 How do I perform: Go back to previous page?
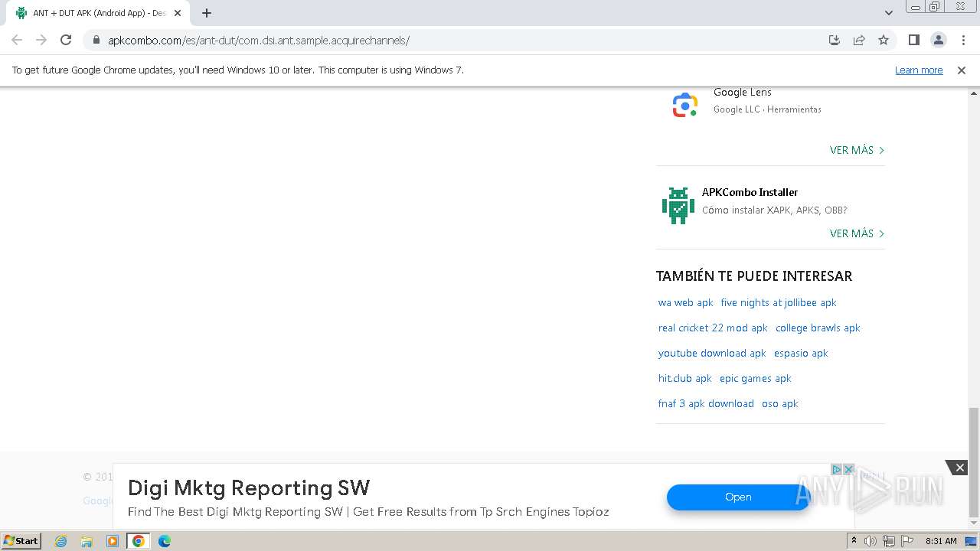click(17, 40)
